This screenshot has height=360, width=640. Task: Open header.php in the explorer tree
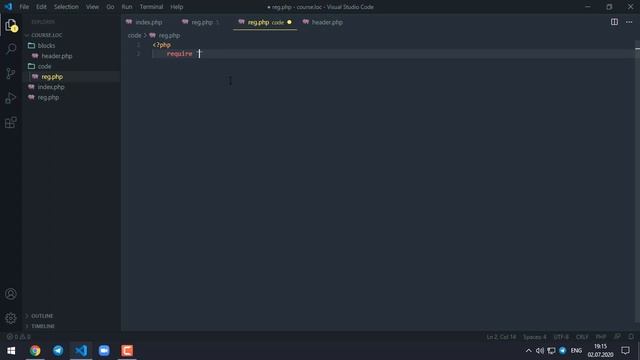(x=57, y=56)
